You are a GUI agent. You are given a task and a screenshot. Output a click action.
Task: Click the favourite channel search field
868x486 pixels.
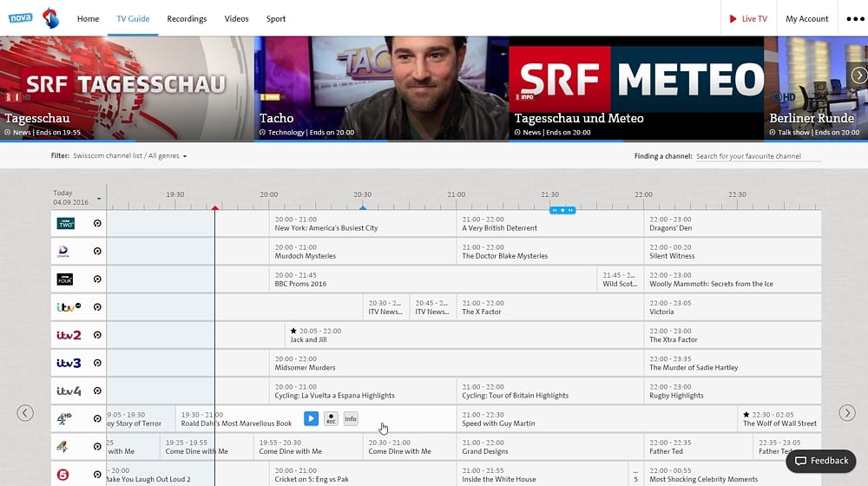pos(758,156)
